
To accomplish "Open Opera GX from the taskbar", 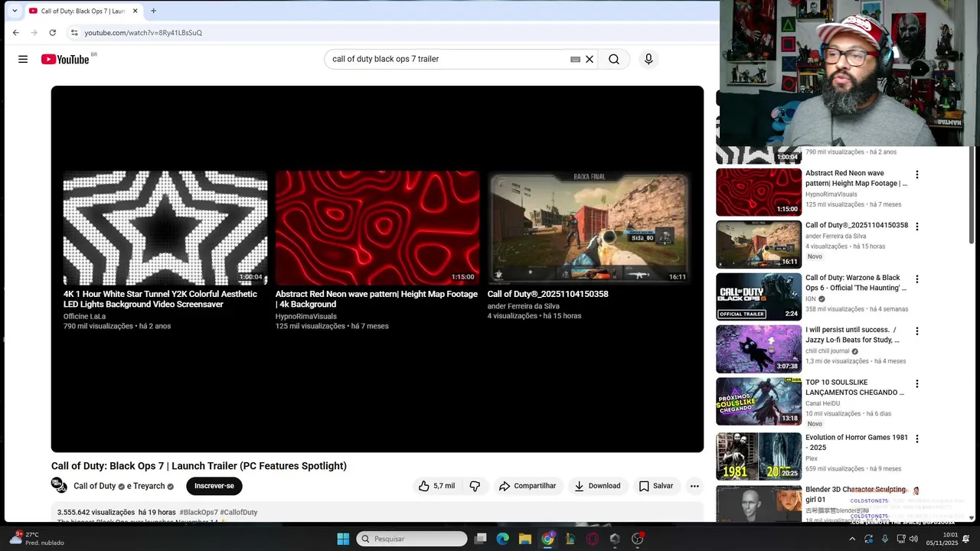I will 593,539.
